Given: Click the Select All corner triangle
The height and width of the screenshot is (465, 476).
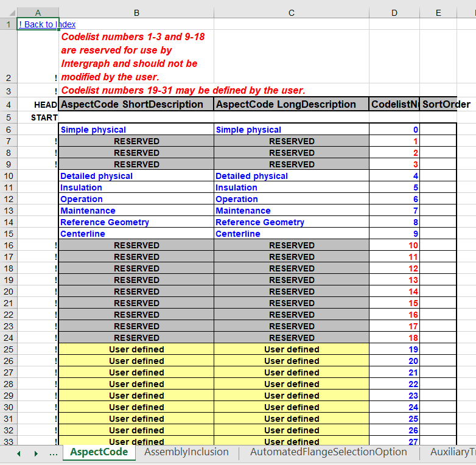Looking at the screenshot, I should [12, 13].
